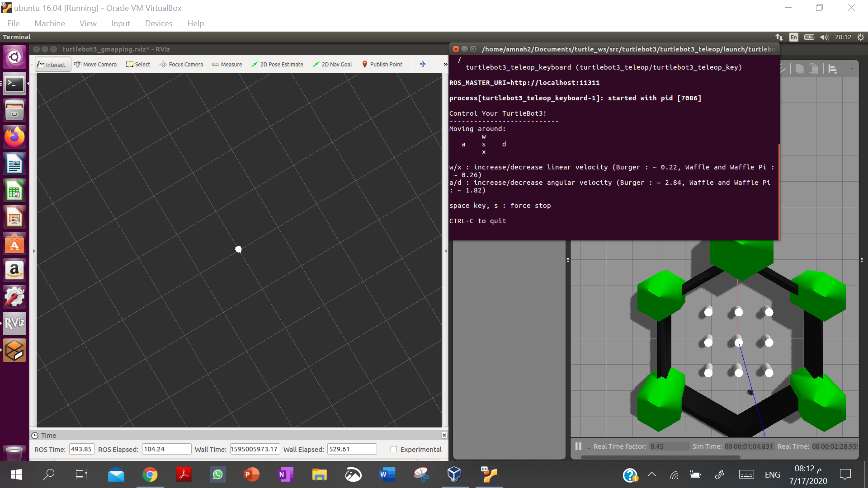The height and width of the screenshot is (488, 868).
Task: Click the Wall Elapsed field
Action: point(352,449)
